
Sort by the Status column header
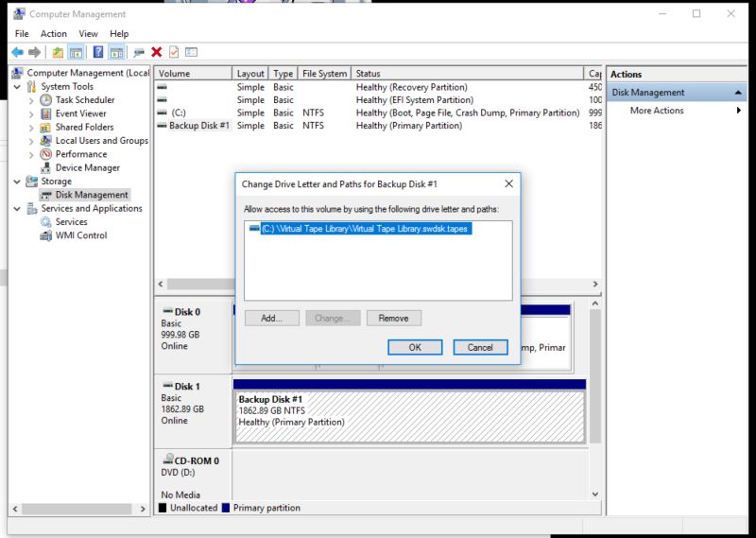(x=467, y=74)
